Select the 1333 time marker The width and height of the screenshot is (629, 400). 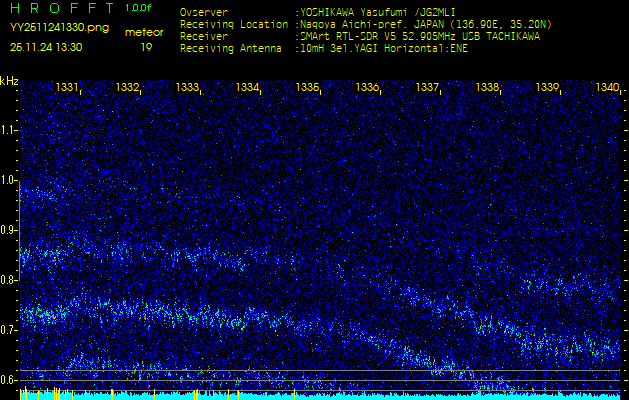pos(188,88)
